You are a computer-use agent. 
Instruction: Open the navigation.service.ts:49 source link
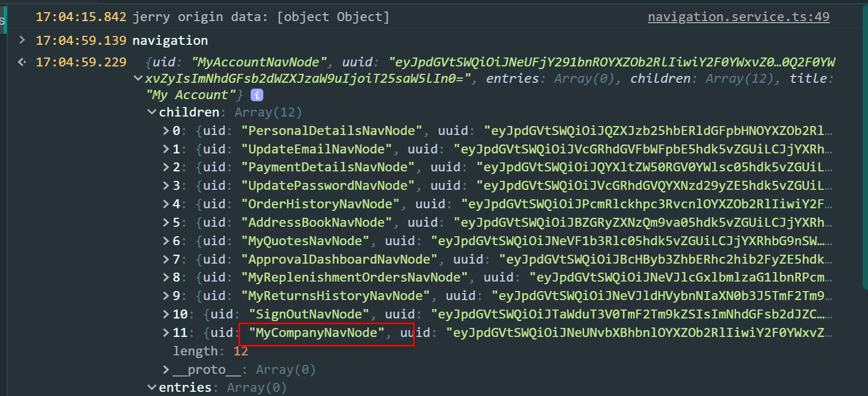[738, 17]
